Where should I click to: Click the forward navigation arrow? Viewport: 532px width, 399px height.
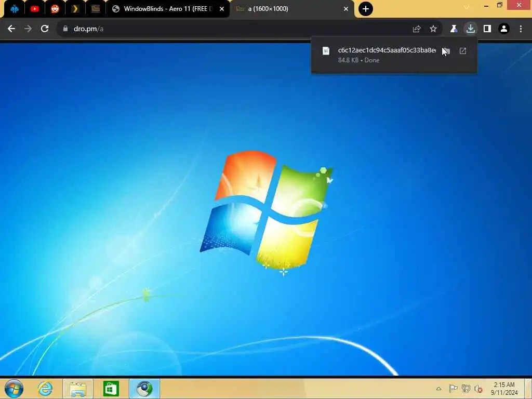28,29
